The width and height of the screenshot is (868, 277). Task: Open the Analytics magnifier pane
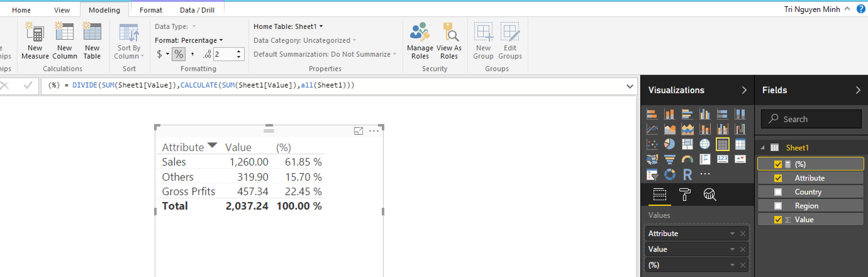[x=709, y=194]
